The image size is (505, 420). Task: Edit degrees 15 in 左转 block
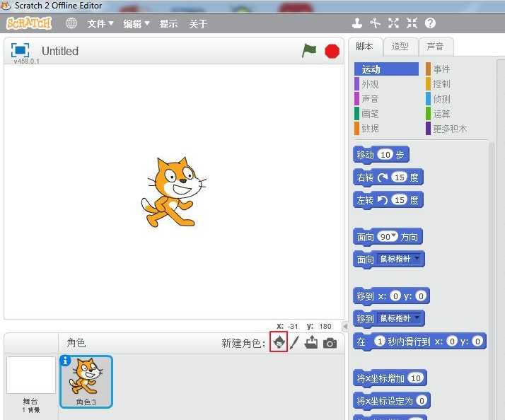tap(400, 199)
